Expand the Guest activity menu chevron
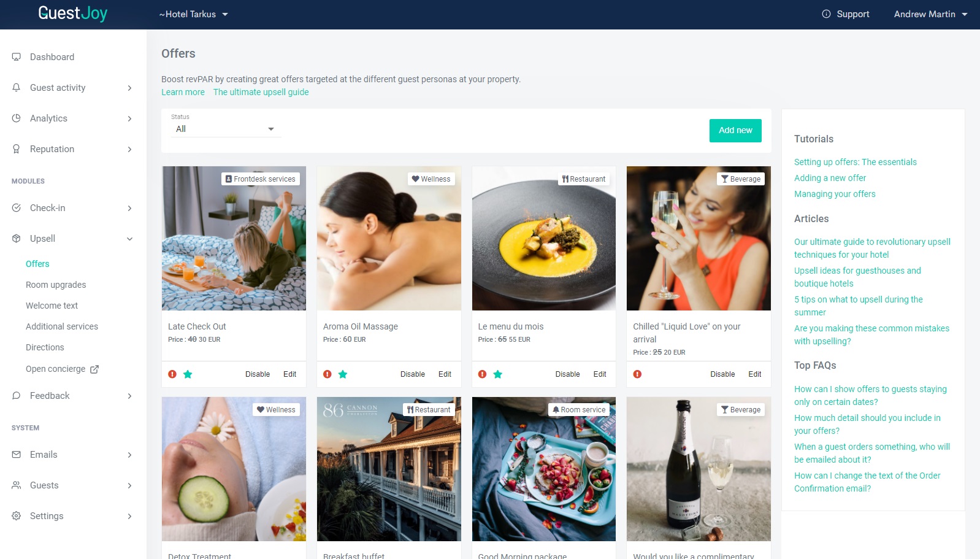This screenshot has height=559, width=980. pyautogui.click(x=129, y=88)
